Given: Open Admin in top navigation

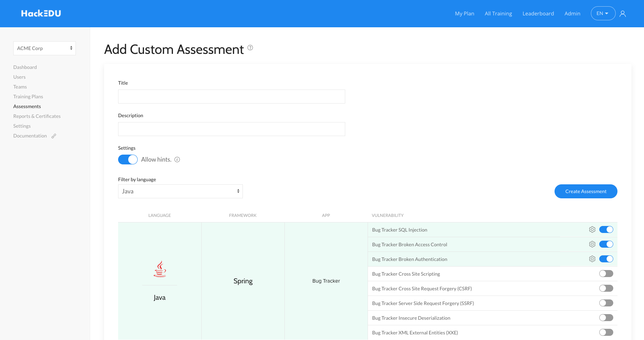Looking at the screenshot, I should pyautogui.click(x=572, y=14).
